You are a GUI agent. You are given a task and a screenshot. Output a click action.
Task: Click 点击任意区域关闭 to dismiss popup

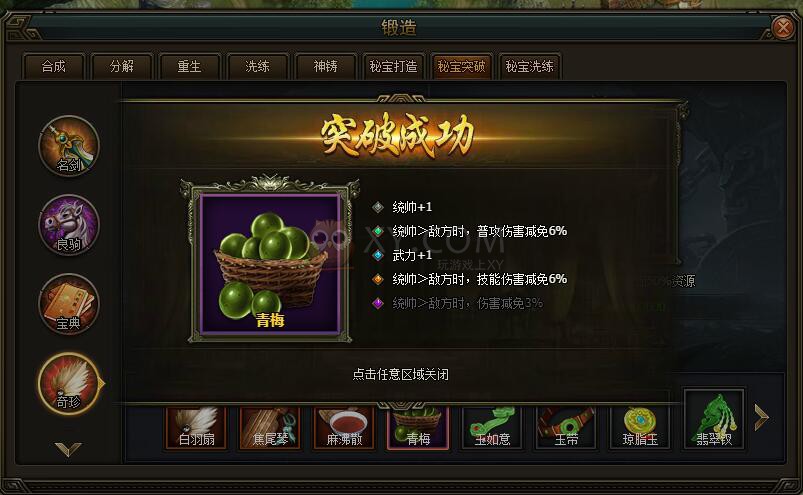pos(400,374)
